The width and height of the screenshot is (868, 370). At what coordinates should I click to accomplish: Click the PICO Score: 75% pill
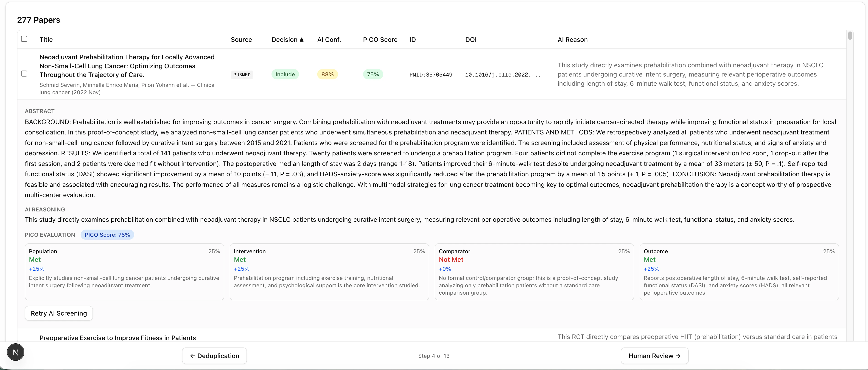pos(107,235)
